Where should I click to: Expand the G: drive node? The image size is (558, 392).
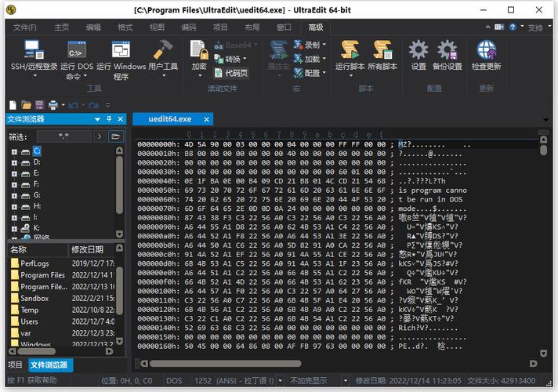[14, 196]
